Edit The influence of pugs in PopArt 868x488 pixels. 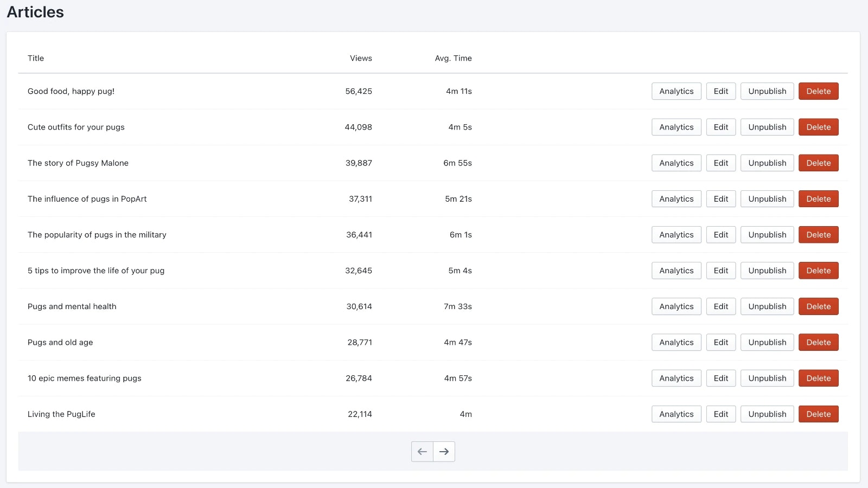[721, 199]
